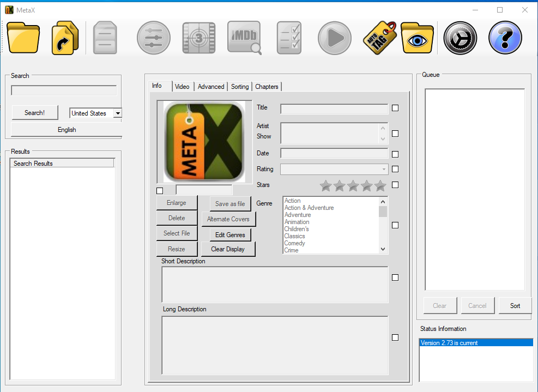The image size is (538, 392).
Task: Click the MetaX app icon in title bar
Action: tap(9, 10)
